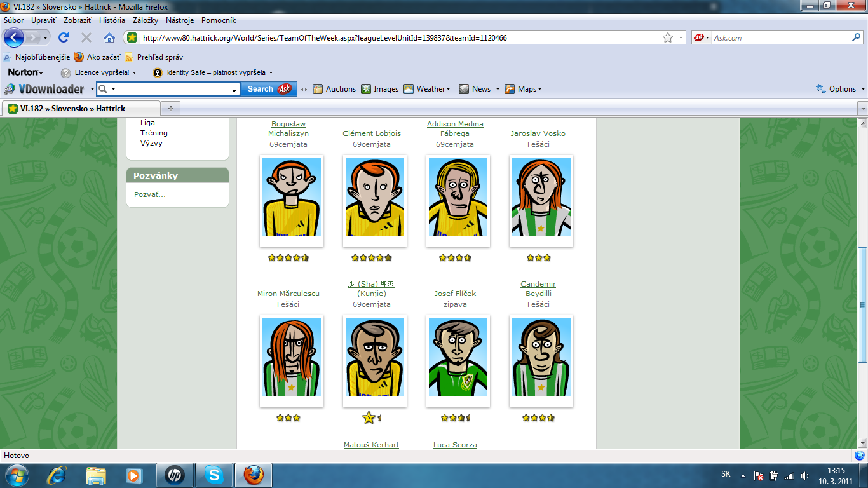Click the Firefox Home icon
Screen dimensions: 868x488
click(x=109, y=37)
